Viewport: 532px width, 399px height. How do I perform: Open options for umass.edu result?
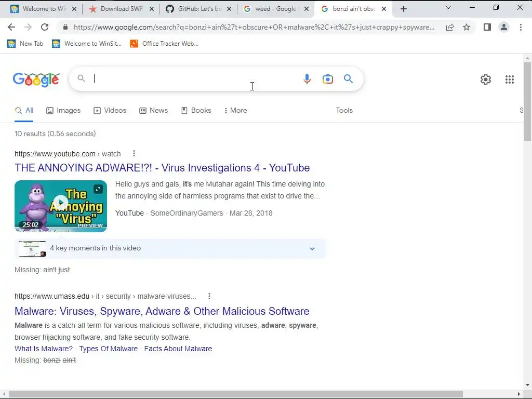(209, 296)
